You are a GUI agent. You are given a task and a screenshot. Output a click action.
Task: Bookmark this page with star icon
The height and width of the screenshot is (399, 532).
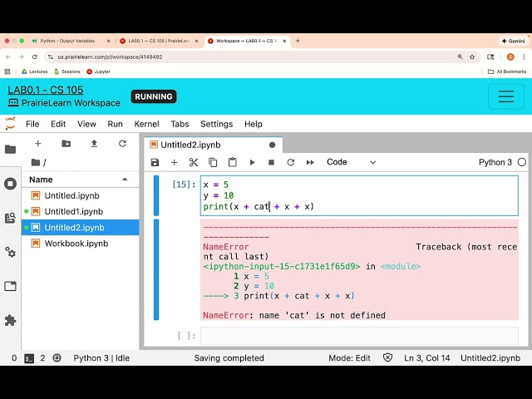point(472,57)
